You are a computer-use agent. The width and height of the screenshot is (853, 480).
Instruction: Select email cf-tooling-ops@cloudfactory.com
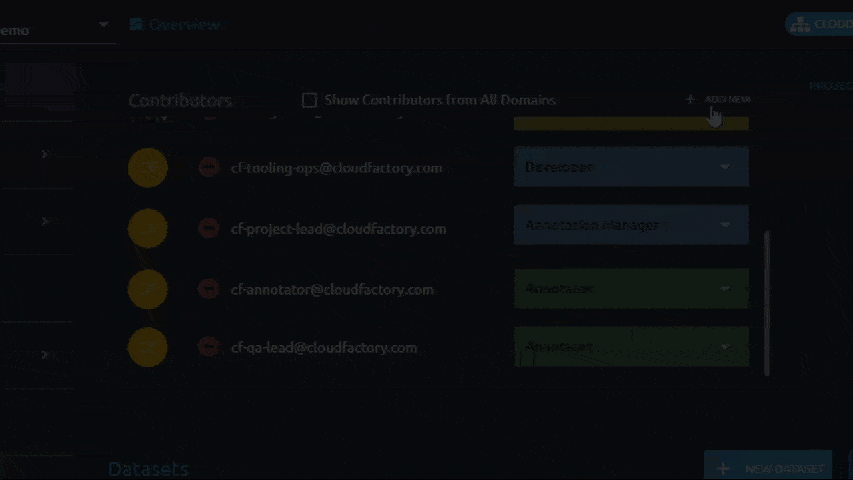[336, 168]
